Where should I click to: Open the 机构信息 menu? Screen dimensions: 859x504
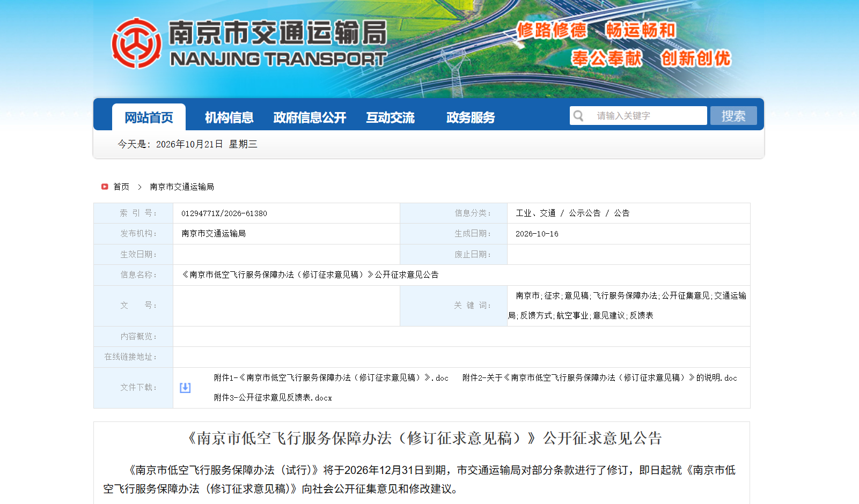pos(229,117)
